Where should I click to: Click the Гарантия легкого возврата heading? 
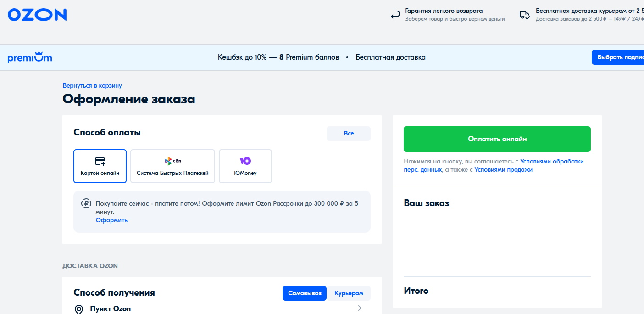(444, 11)
